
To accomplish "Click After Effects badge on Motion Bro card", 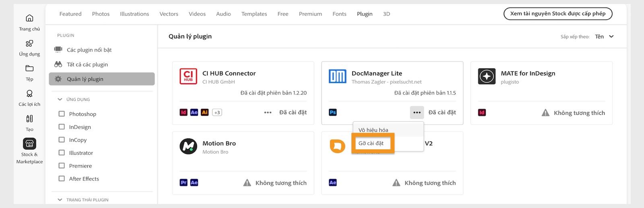I will [x=194, y=183].
